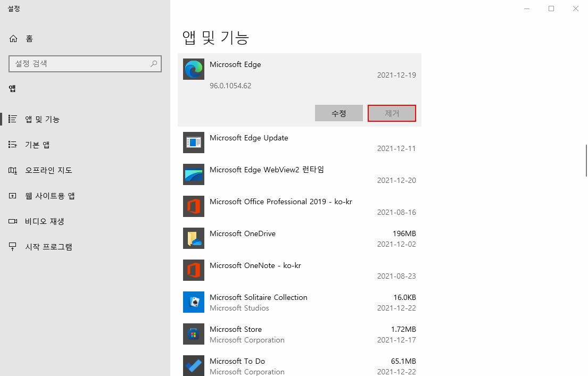Click the 1.72MB Store size
The width and height of the screenshot is (588, 376).
click(403, 329)
